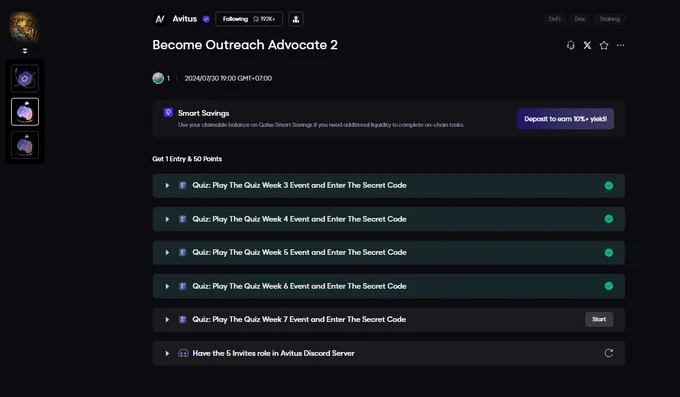Click the Smart Savings purple icon
This screenshot has width=680, height=397.
pyautogui.click(x=168, y=112)
